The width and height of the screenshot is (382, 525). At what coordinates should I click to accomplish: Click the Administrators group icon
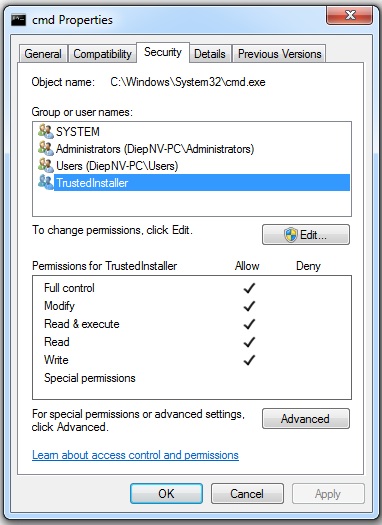pos(46,148)
